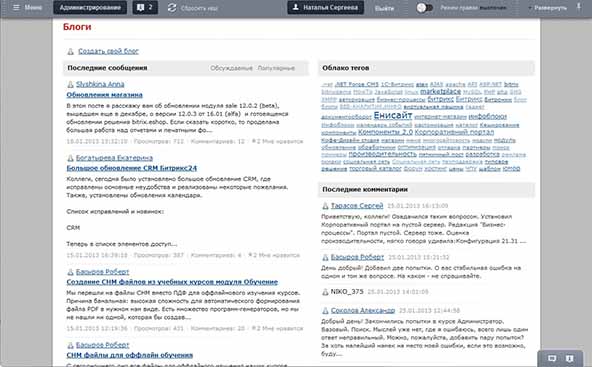Open author Богатырева Екатерина profile
Image resolution: width=592 pixels, height=367 pixels.
click(114, 158)
